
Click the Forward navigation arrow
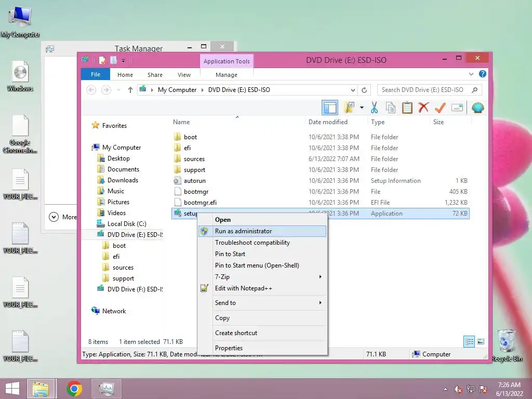point(106,90)
